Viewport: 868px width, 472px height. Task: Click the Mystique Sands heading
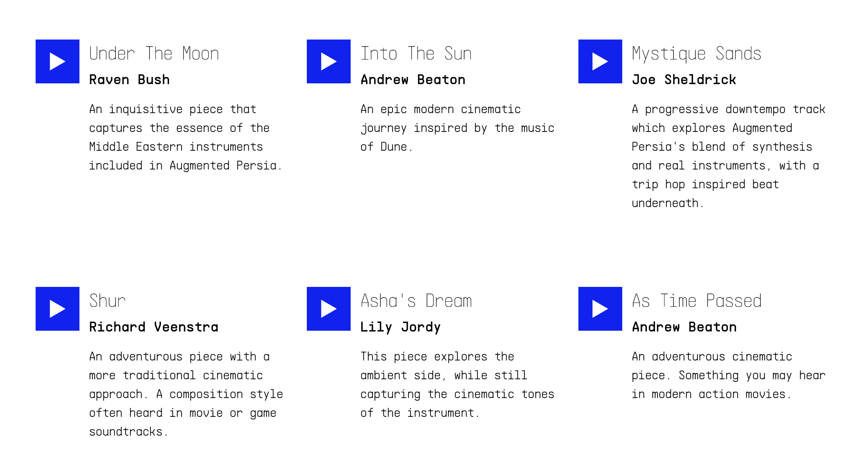click(697, 54)
